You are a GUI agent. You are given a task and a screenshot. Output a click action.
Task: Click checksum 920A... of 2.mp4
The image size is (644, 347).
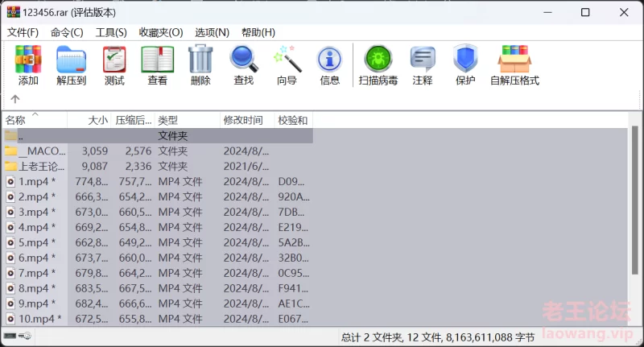point(294,196)
